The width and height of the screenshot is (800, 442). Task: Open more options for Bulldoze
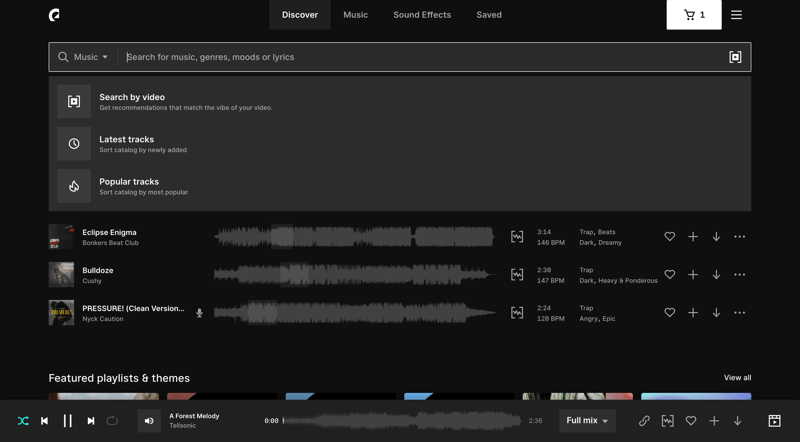[739, 275]
